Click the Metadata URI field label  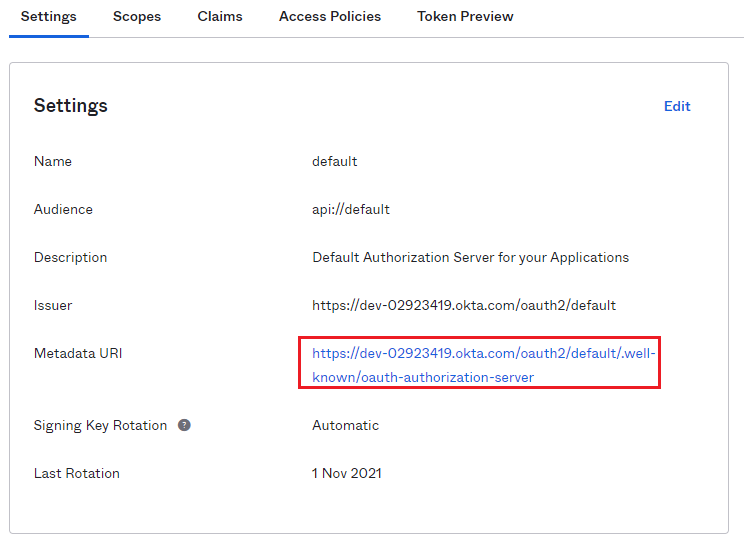[x=78, y=353]
